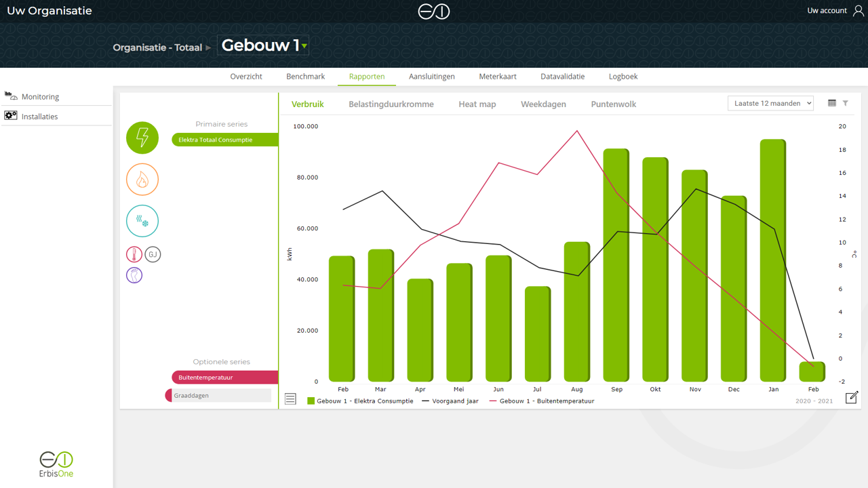Toggle Graaddagen optional series
868x488 pixels.
click(x=218, y=395)
